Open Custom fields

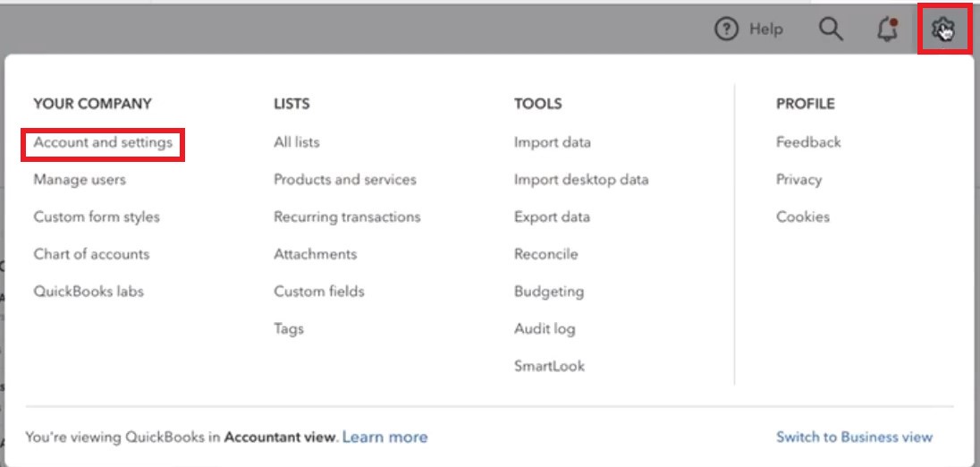[x=318, y=292]
